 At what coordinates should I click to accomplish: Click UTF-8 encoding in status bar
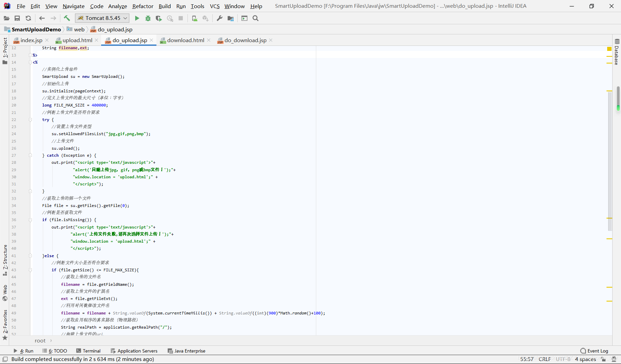(x=563, y=359)
